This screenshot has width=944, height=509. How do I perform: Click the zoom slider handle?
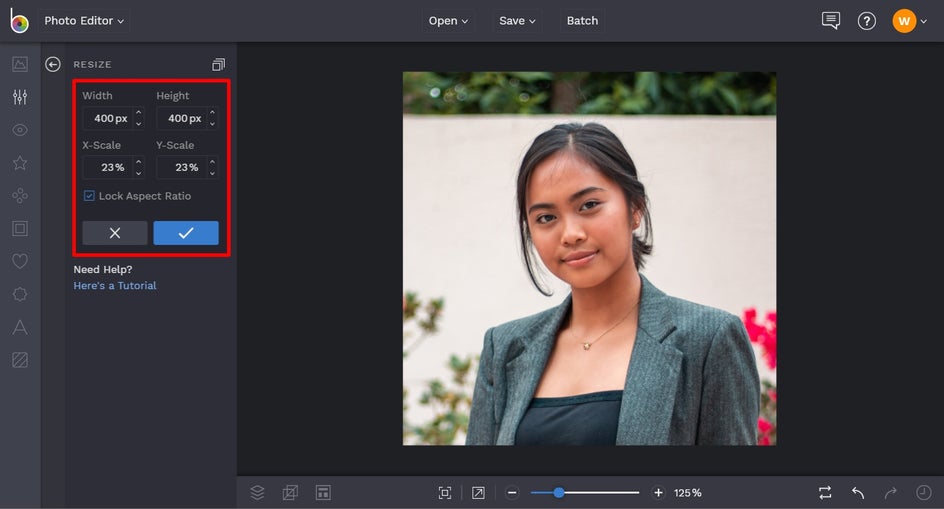tap(559, 493)
